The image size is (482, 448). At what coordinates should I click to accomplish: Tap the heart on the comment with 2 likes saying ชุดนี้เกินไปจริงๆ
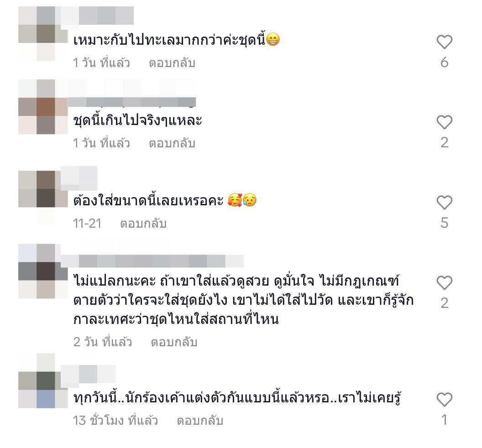click(444, 122)
